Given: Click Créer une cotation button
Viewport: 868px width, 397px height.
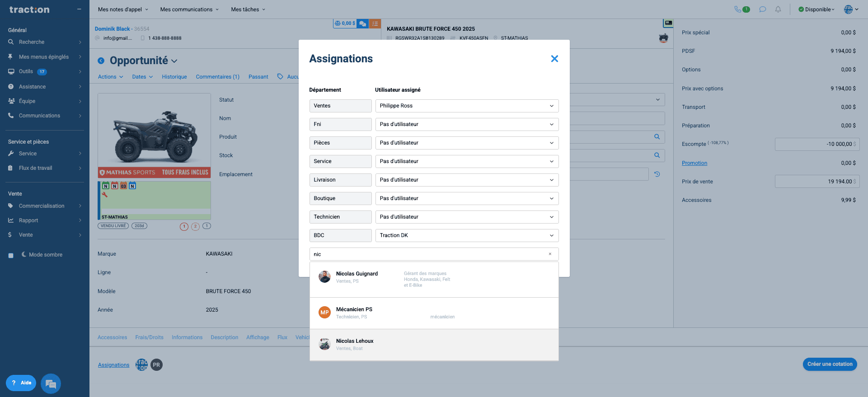Looking at the screenshot, I should point(830,364).
